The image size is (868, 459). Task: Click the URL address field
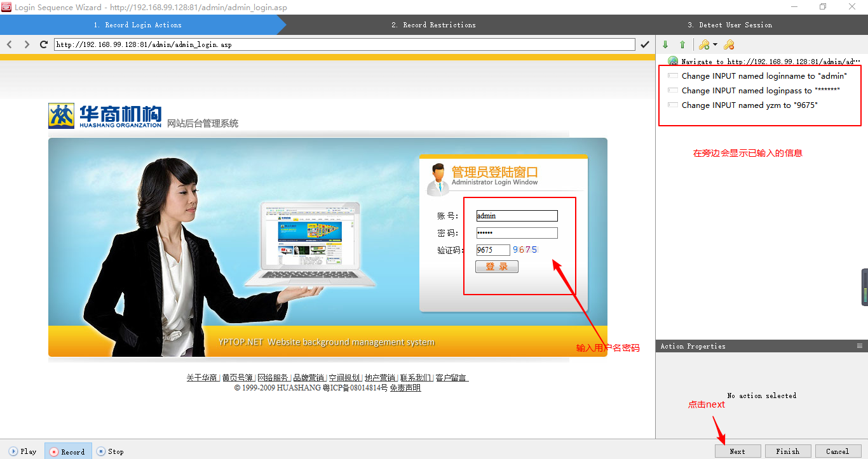click(343, 44)
